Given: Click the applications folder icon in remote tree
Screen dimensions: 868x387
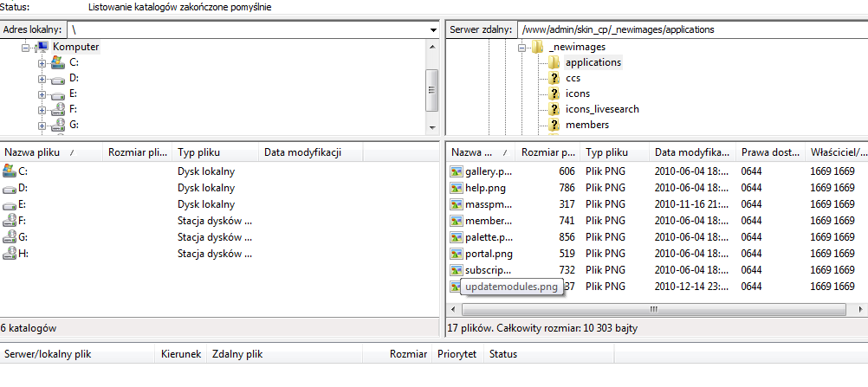Looking at the screenshot, I should pos(554,62).
